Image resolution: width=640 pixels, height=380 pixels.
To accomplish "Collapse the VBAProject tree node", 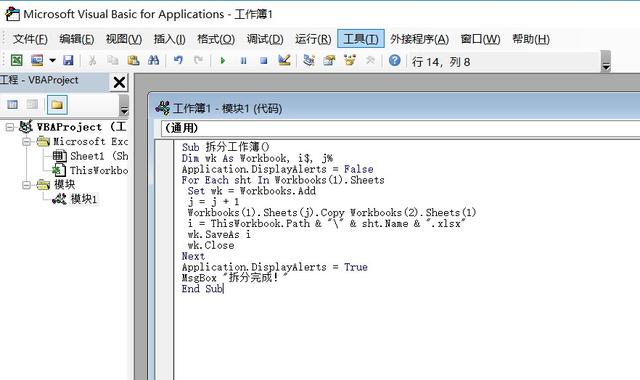I will click(x=10, y=127).
